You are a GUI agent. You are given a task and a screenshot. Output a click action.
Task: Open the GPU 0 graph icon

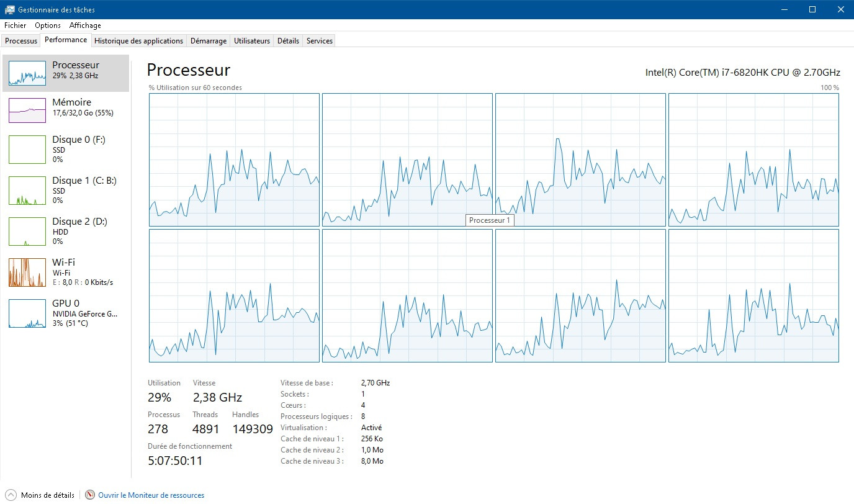click(27, 313)
